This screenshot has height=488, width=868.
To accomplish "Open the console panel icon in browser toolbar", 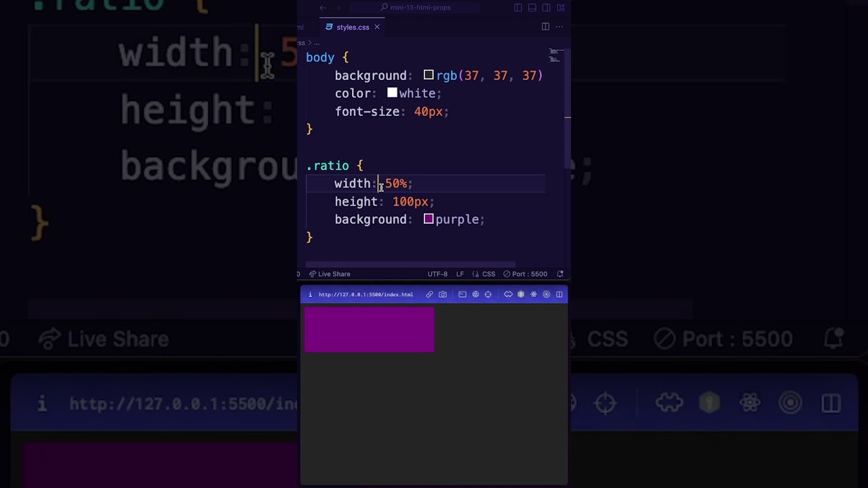I will click(462, 294).
